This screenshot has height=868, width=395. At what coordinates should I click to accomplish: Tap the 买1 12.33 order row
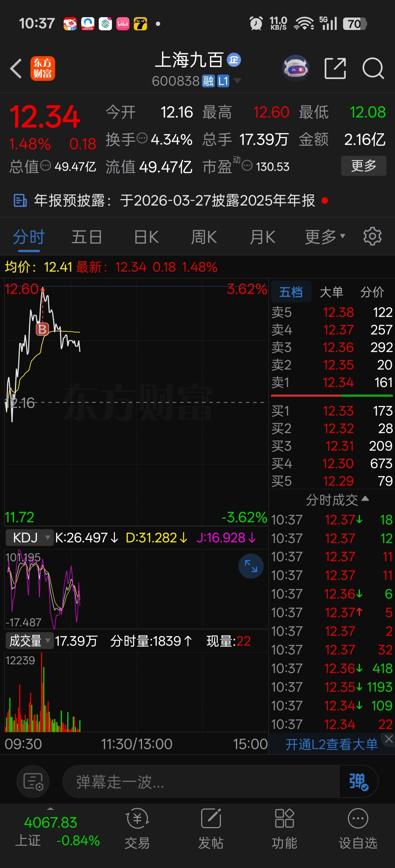point(332,411)
